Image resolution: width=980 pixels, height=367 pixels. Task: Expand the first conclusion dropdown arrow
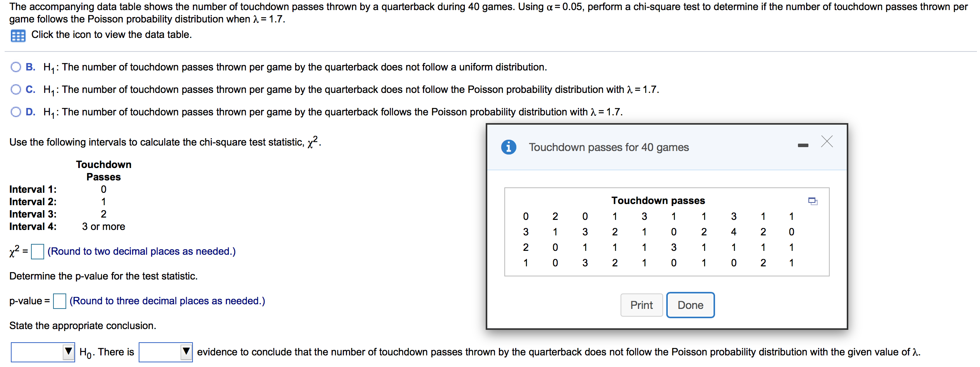click(69, 352)
